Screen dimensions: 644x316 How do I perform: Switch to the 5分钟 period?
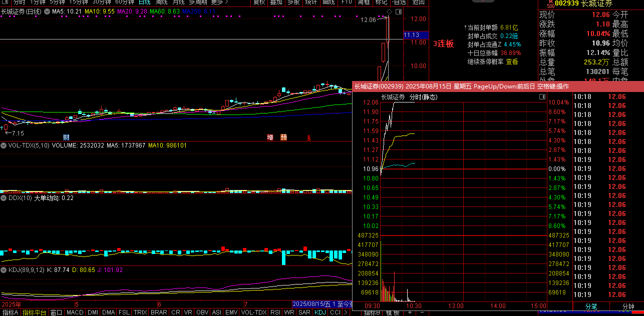pyautogui.click(x=57, y=2)
